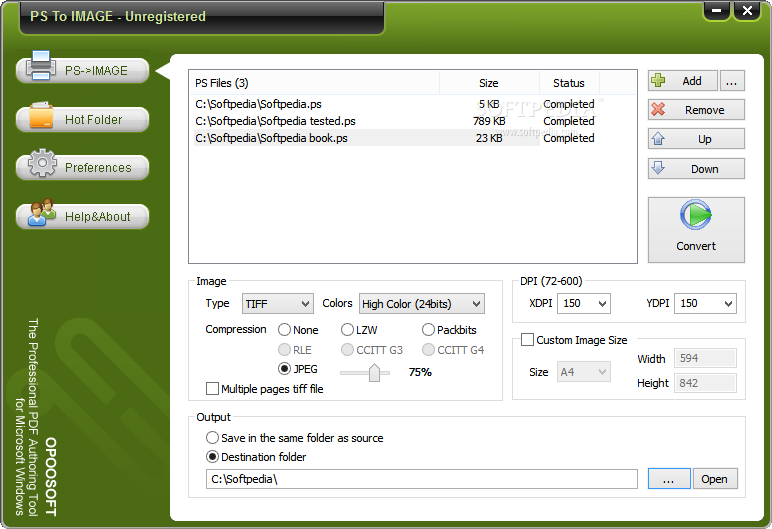Click the Remove button label
This screenshot has width=772, height=529.
tap(705, 110)
